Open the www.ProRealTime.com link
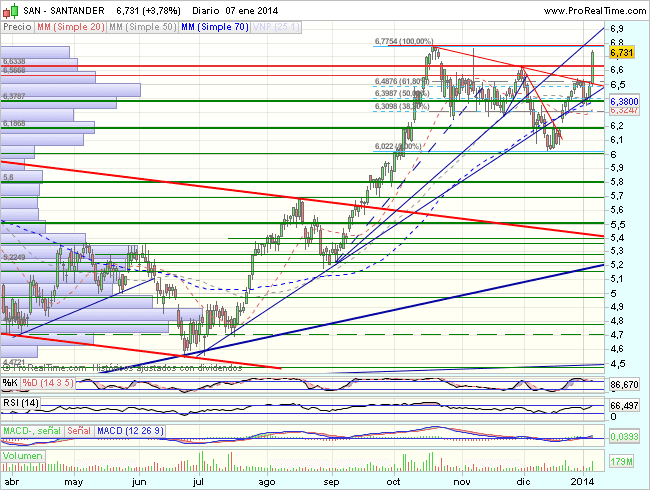Image resolution: width=650 pixels, height=490 pixels. pyautogui.click(x=594, y=11)
